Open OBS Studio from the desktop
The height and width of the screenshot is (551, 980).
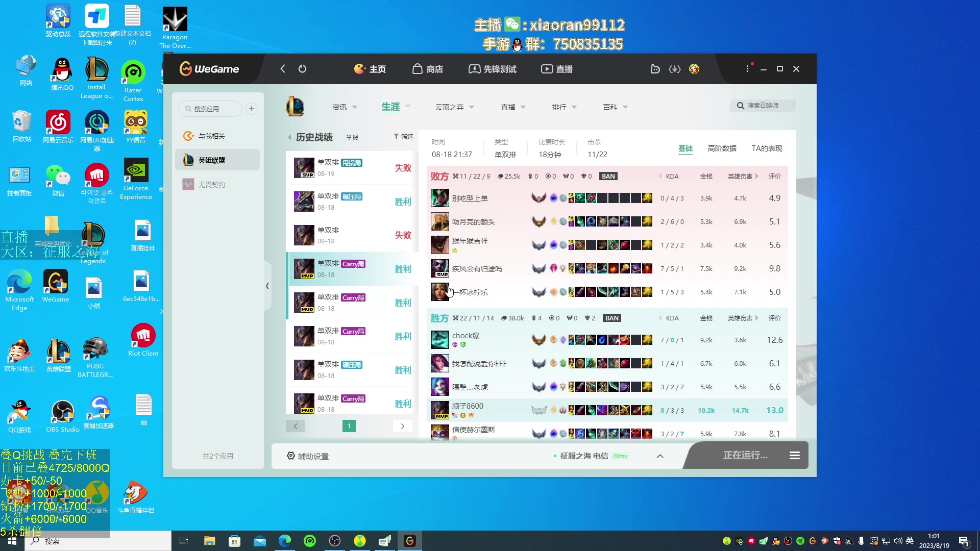(x=62, y=416)
